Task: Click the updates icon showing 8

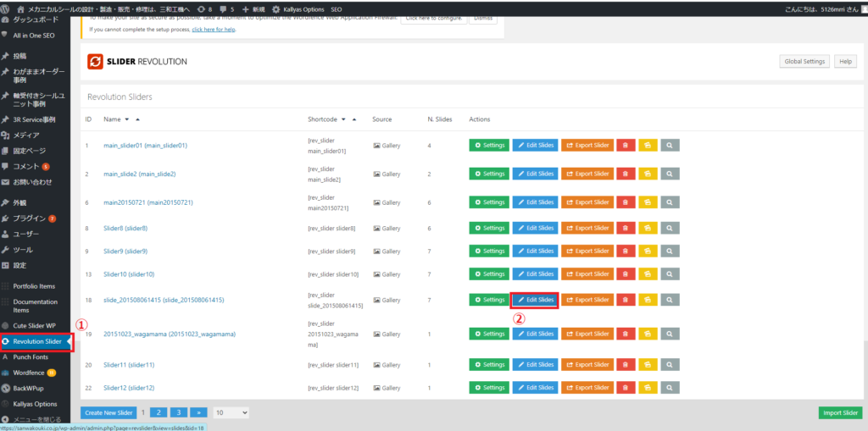Action: pos(202,8)
